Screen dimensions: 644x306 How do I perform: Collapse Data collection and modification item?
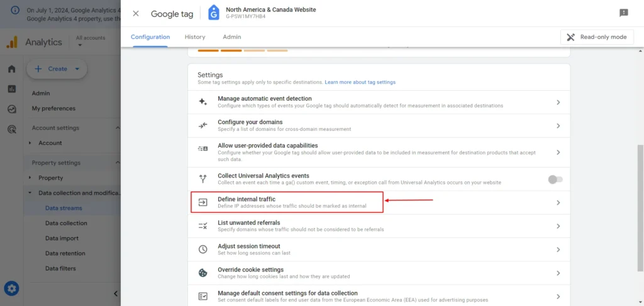pos(30,193)
